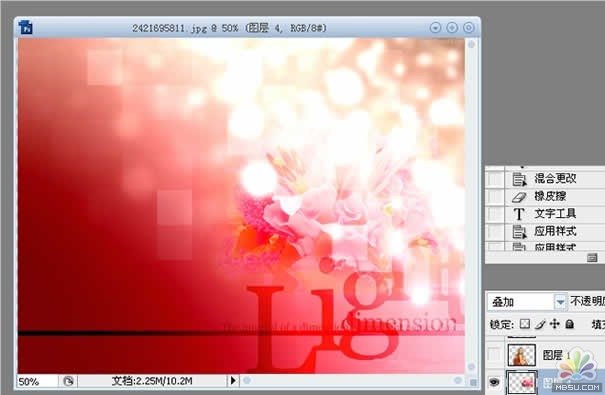Click the 50% zoom level field
Image resolution: width=605 pixels, height=395 pixels.
click(37, 381)
